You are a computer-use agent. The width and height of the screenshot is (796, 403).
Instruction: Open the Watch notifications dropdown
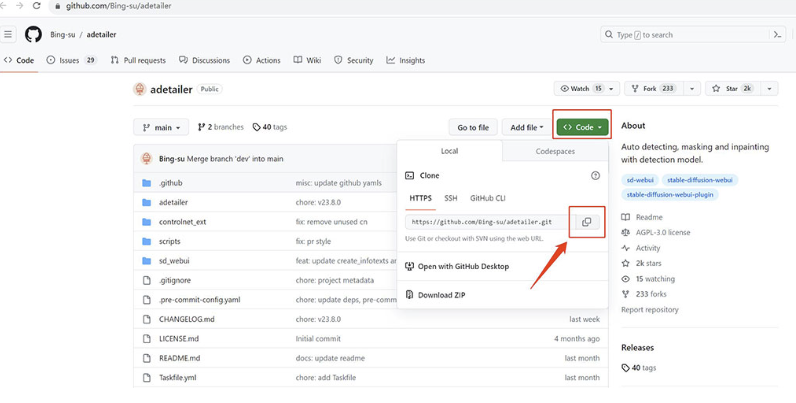pos(587,88)
